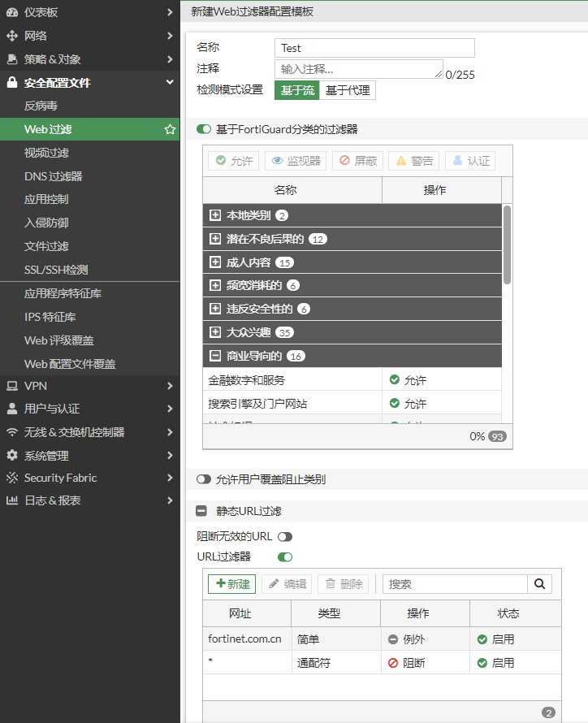This screenshot has width=588, height=723.
Task: Turn on 阻断无效的URL switch
Action: pos(284,537)
